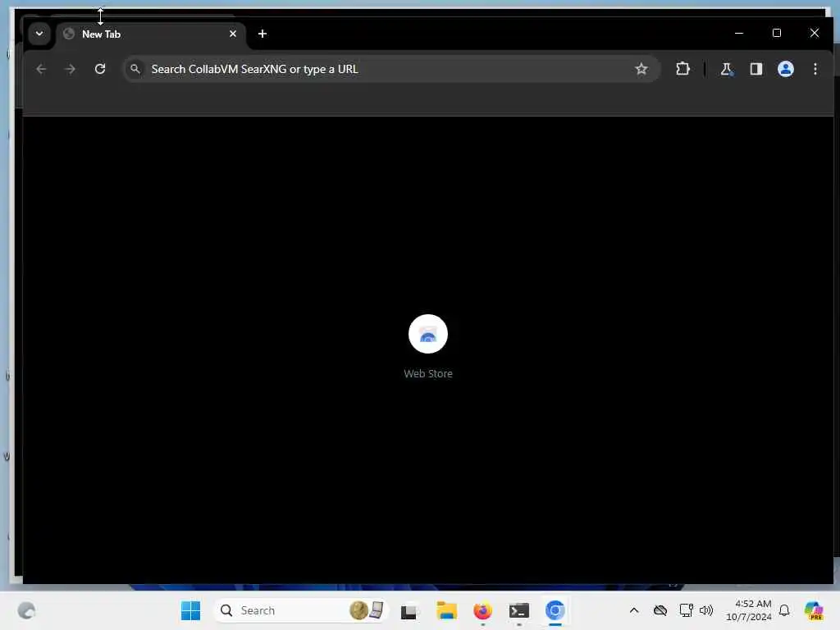Select the New Tab tab
840x630 pixels.
[x=150, y=34]
